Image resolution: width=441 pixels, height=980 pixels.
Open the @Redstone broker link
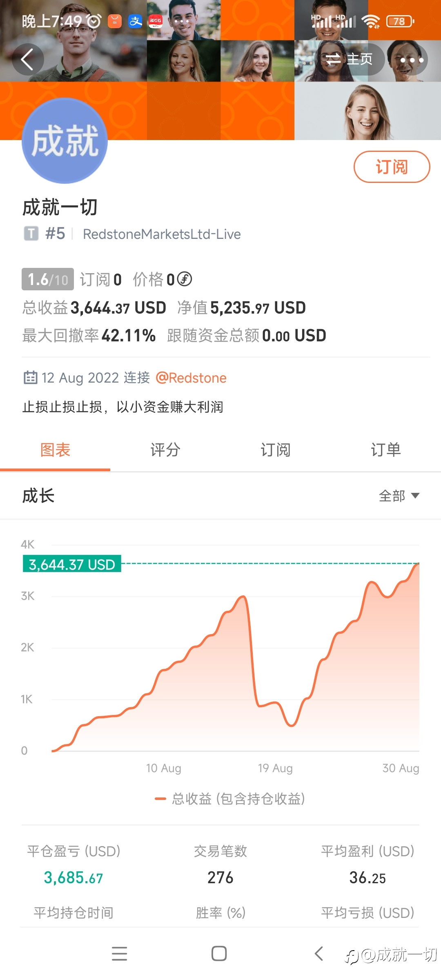pos(191,378)
